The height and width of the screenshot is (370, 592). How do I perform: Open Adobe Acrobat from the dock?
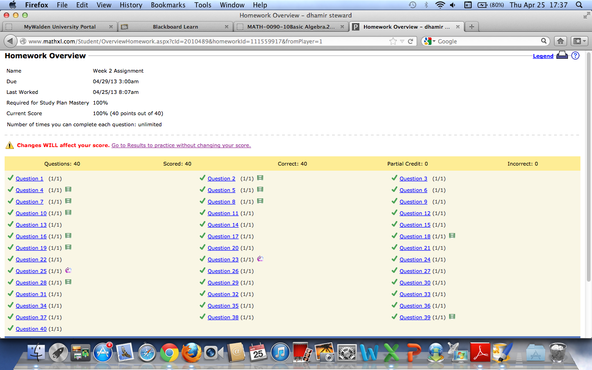pyautogui.click(x=479, y=353)
